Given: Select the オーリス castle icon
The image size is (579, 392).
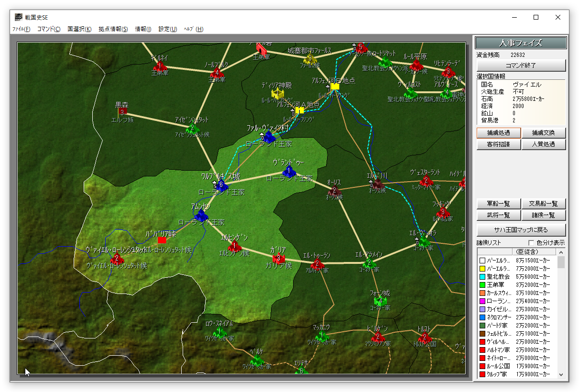Looking at the screenshot, I should 334,191.
